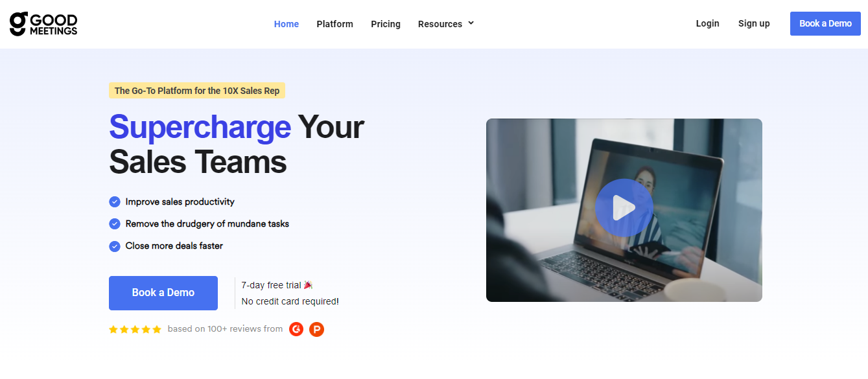This screenshot has height=379, width=868.
Task: Play the laptop demo video
Action: 624,207
